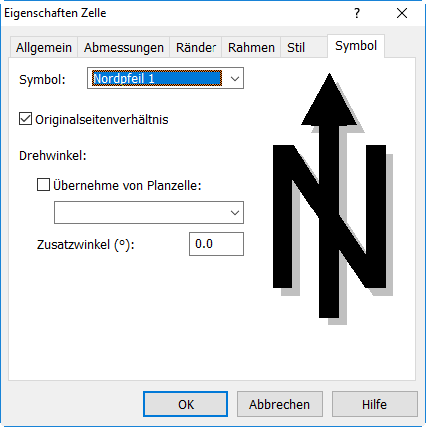Toggle the Originalseitenverhältnis checkbox

pyautogui.click(x=25, y=119)
